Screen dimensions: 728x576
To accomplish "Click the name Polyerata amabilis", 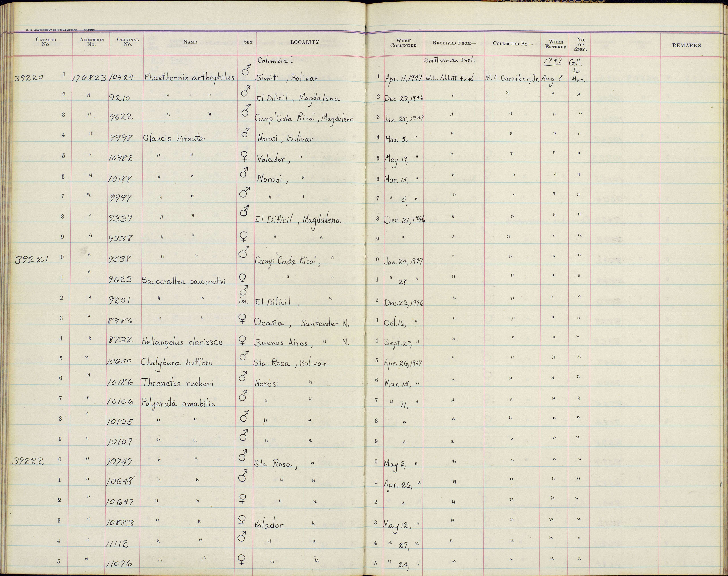I will click(x=178, y=403).
